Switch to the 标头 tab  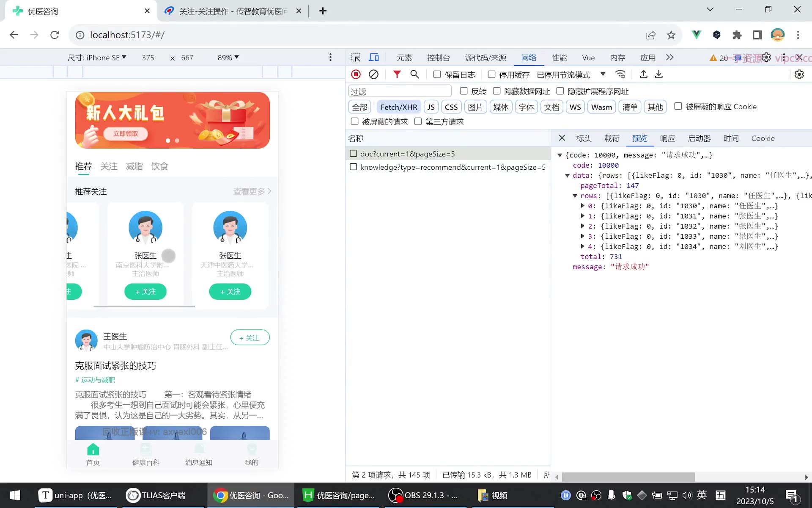584,138
